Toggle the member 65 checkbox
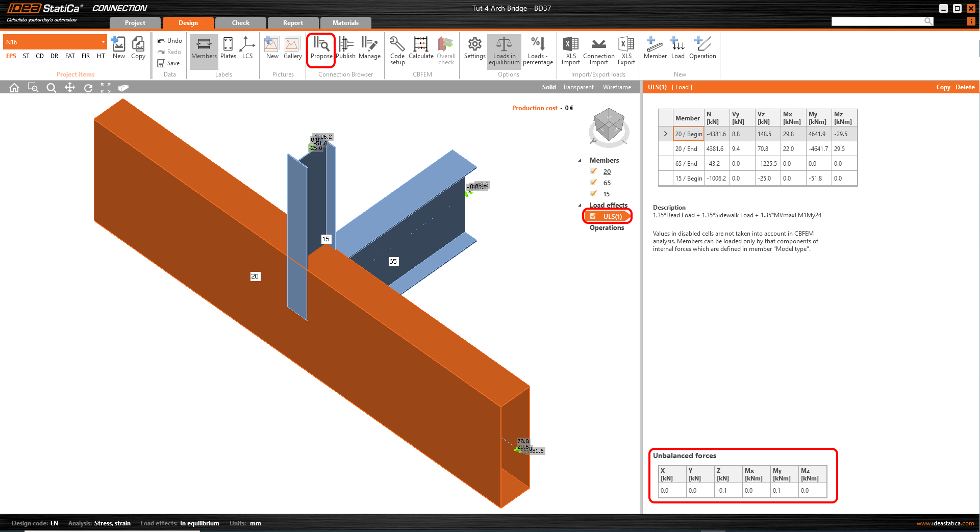Screen dimensions: 980x532 [593, 183]
